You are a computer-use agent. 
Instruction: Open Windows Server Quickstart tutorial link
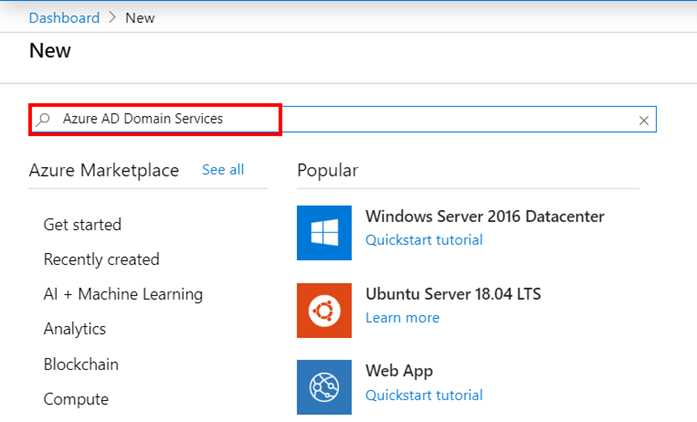click(424, 240)
